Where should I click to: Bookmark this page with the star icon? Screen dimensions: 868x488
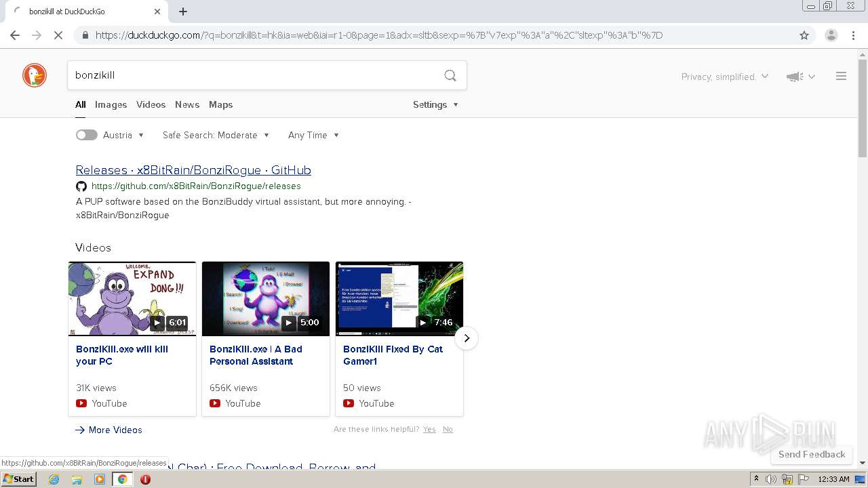pos(804,35)
